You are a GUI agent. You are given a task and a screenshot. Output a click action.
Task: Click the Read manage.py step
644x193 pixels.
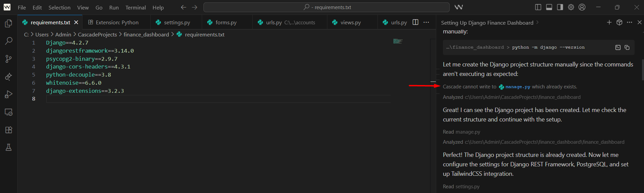tap(461, 132)
